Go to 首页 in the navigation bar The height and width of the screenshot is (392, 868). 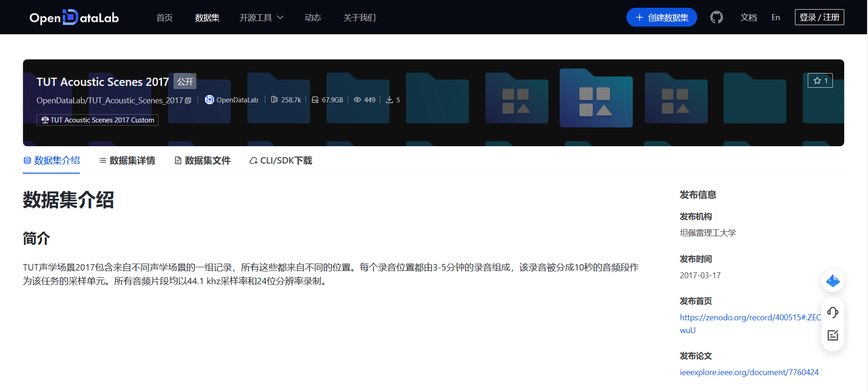click(x=164, y=17)
